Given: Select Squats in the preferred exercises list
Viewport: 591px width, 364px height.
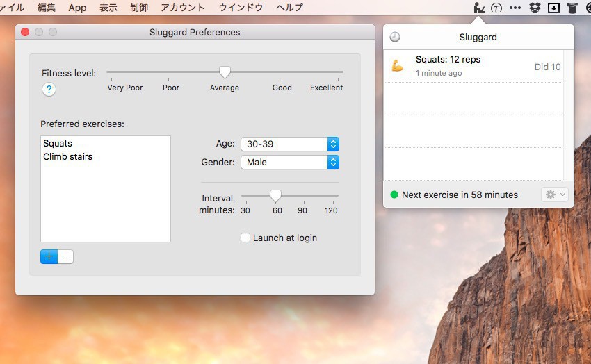Looking at the screenshot, I should click(58, 144).
